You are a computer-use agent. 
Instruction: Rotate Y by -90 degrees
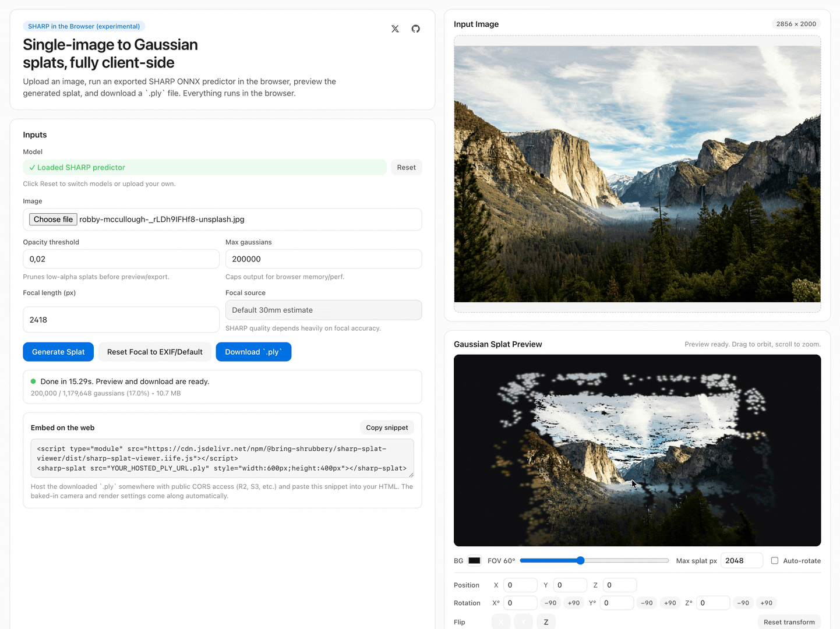(647, 603)
